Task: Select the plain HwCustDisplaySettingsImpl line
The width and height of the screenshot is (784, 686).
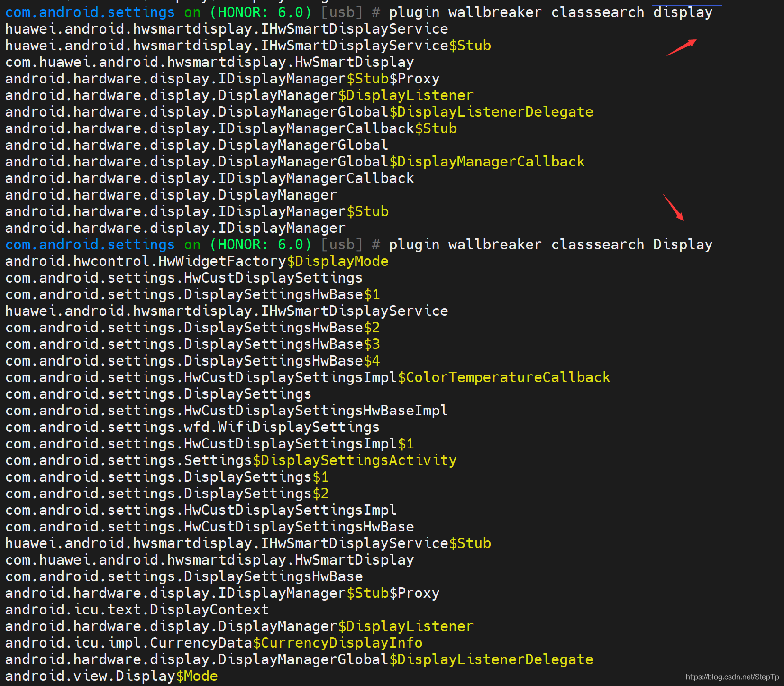Action: pos(201,511)
